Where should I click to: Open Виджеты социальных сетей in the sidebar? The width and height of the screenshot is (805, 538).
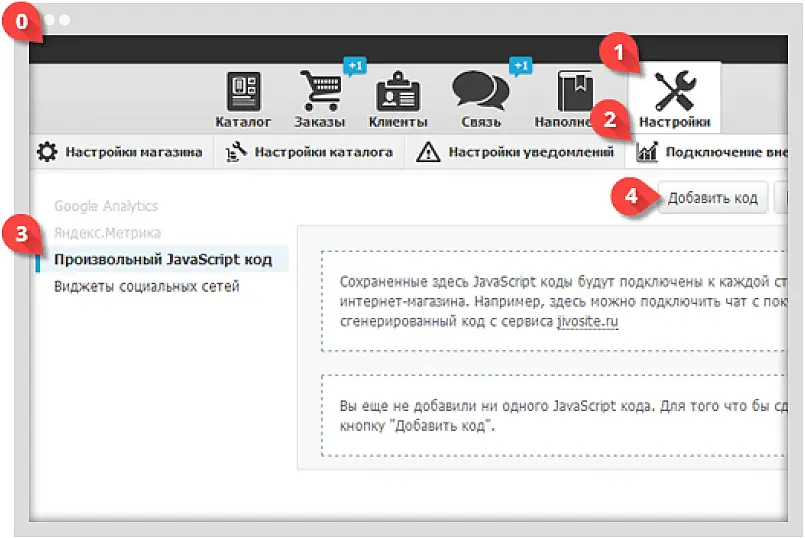point(146,287)
